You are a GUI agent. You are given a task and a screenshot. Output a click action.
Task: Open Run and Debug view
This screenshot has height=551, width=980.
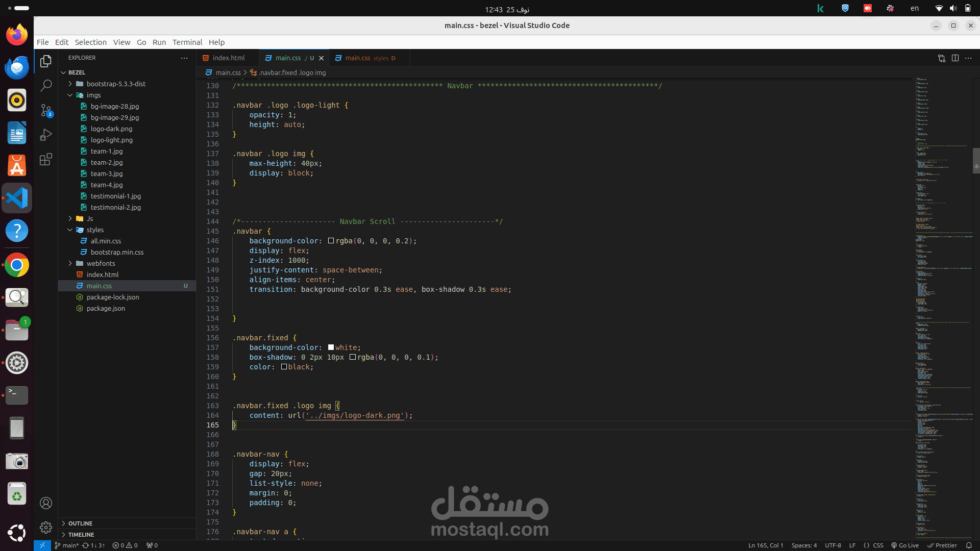pos(46,135)
